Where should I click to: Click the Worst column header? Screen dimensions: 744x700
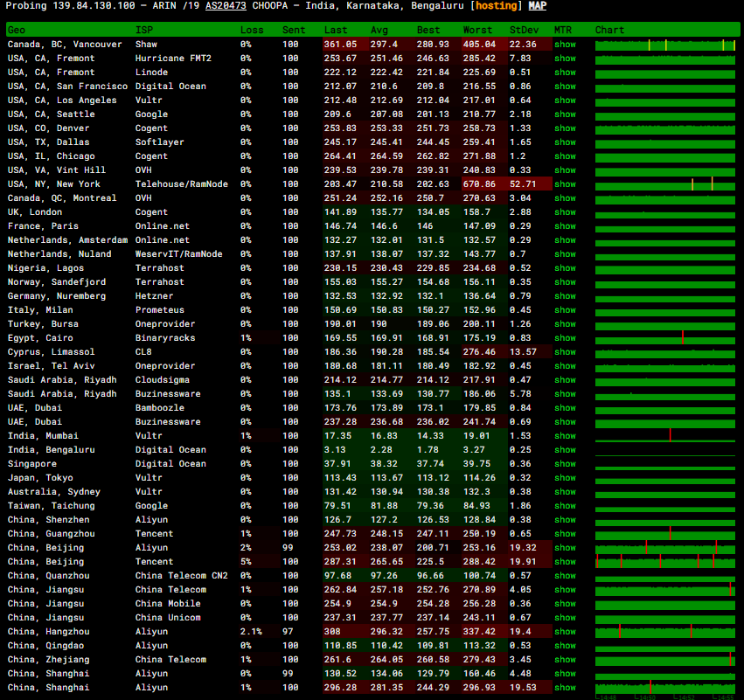point(478,30)
